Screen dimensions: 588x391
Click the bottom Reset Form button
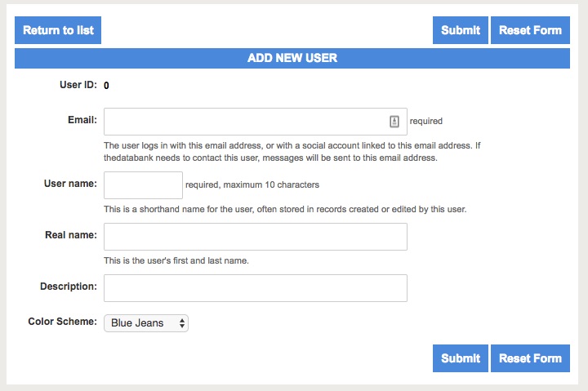coord(530,358)
